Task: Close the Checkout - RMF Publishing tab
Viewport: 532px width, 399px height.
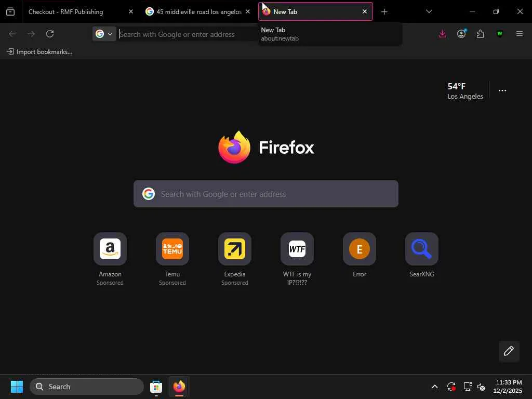Action: coord(130,11)
